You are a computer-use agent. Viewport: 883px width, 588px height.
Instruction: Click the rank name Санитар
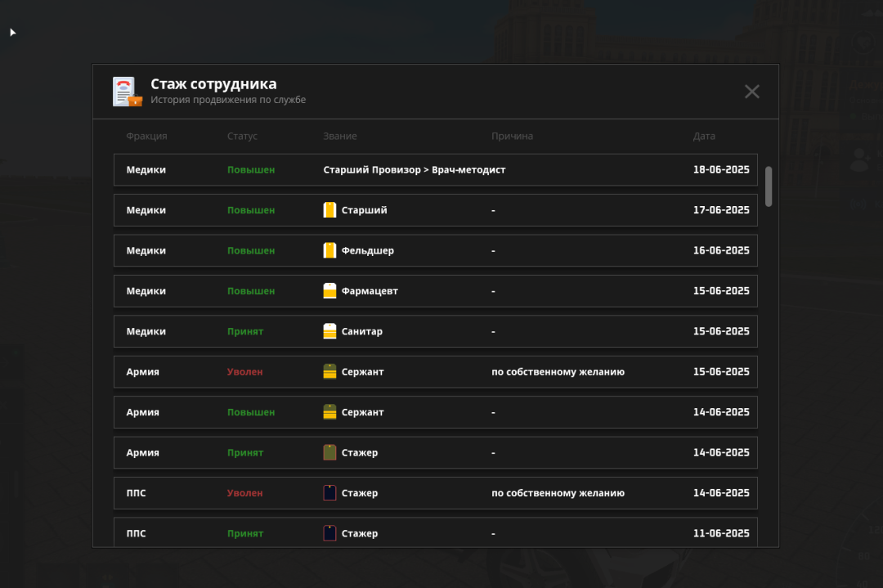362,331
